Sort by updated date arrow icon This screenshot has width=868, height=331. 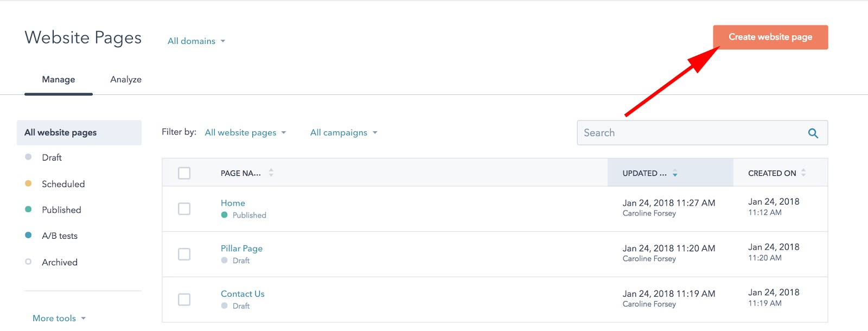point(675,174)
